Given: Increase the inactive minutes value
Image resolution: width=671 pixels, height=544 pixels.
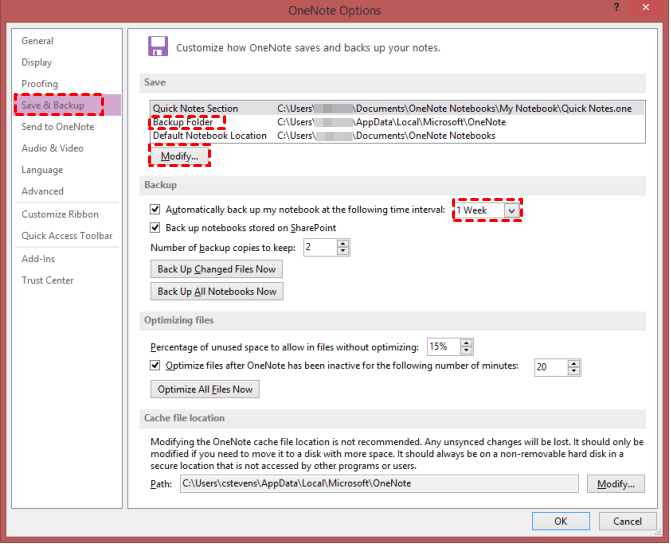Looking at the screenshot, I should pyautogui.click(x=574, y=363).
